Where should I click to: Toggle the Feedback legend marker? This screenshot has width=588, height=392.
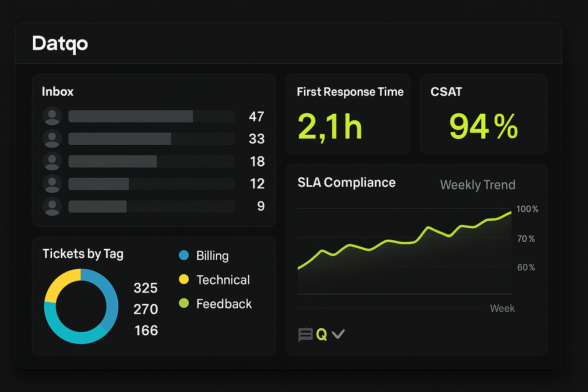pos(185,303)
